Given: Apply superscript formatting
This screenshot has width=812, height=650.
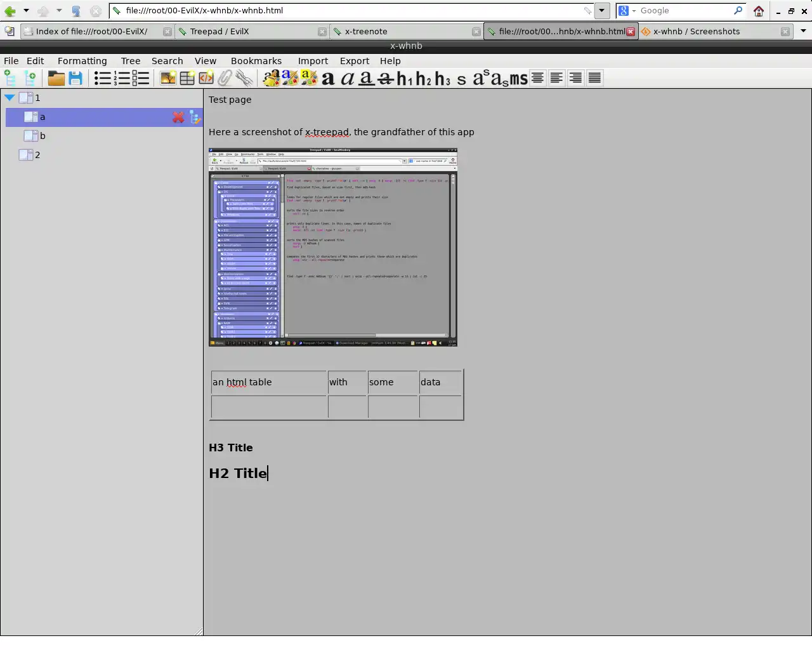Looking at the screenshot, I should (481, 77).
